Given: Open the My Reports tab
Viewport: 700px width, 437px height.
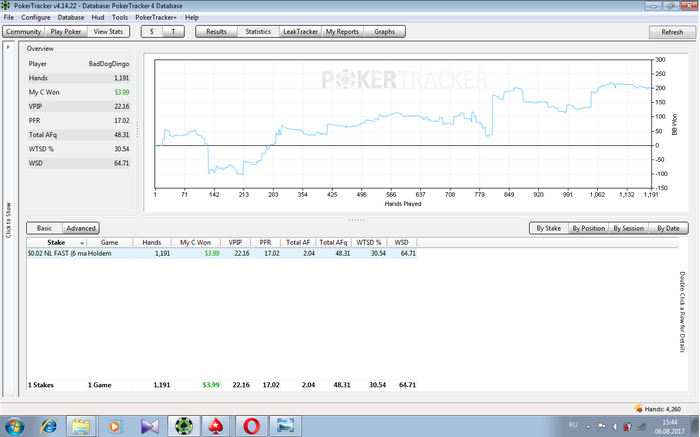Looking at the screenshot, I should click(x=342, y=32).
